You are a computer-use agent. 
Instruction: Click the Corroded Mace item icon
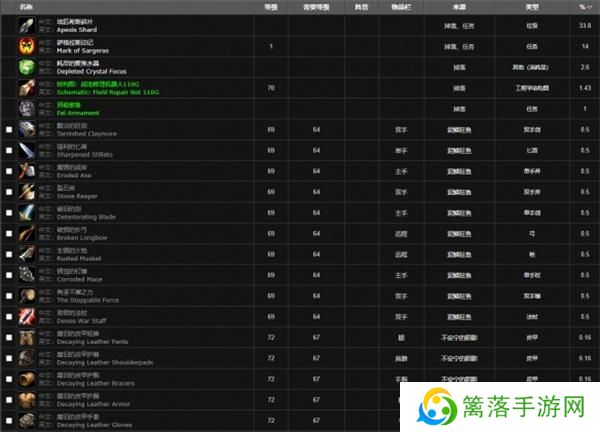27,275
